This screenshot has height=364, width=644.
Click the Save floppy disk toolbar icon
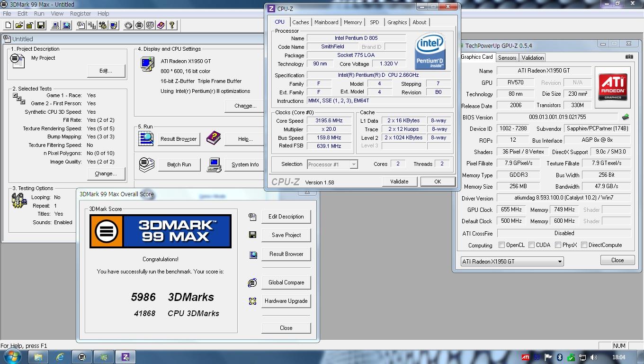pyautogui.click(x=41, y=25)
